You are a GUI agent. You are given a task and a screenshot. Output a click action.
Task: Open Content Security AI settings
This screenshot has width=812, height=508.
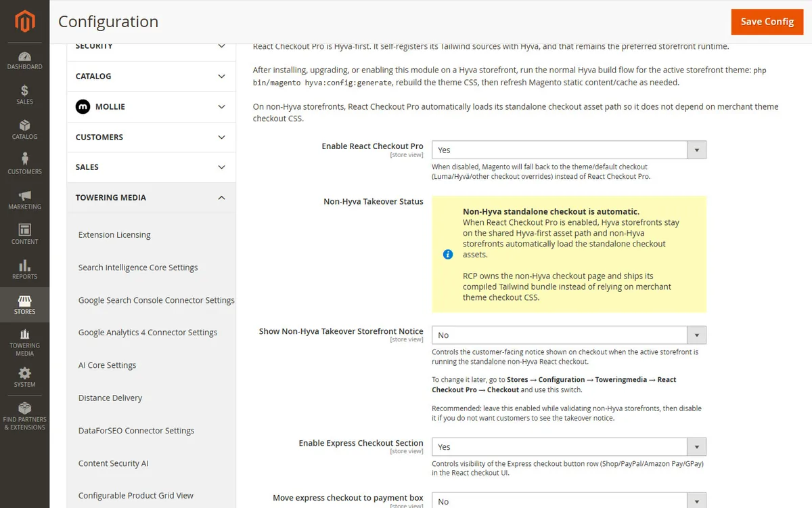(113, 463)
